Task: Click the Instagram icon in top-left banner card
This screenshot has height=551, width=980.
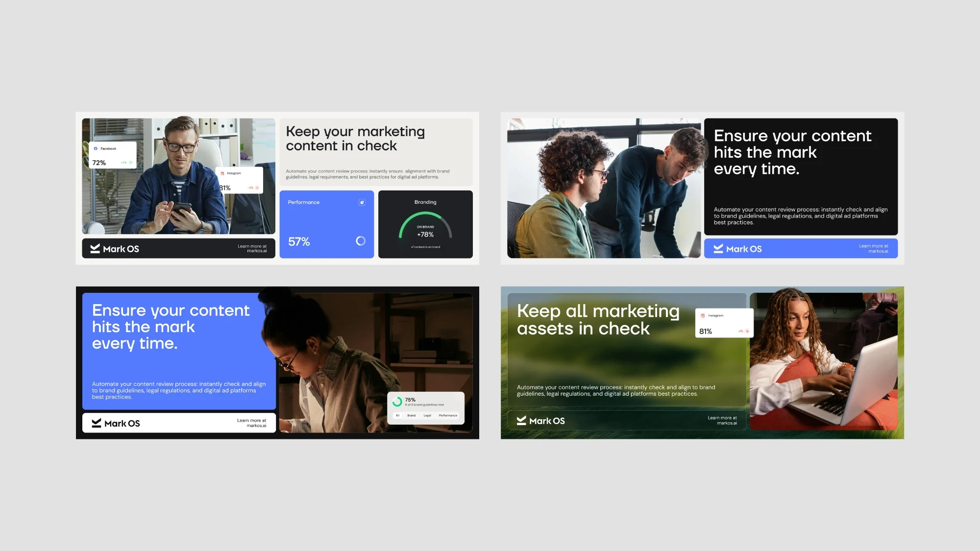Action: pos(222,173)
